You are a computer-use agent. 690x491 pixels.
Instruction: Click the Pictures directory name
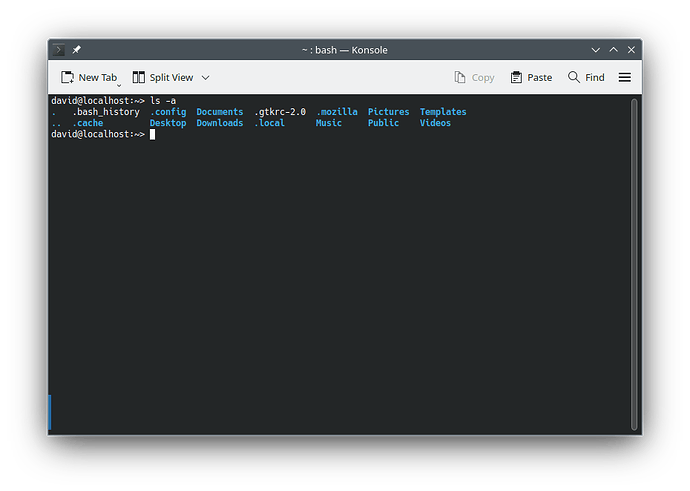(x=388, y=112)
